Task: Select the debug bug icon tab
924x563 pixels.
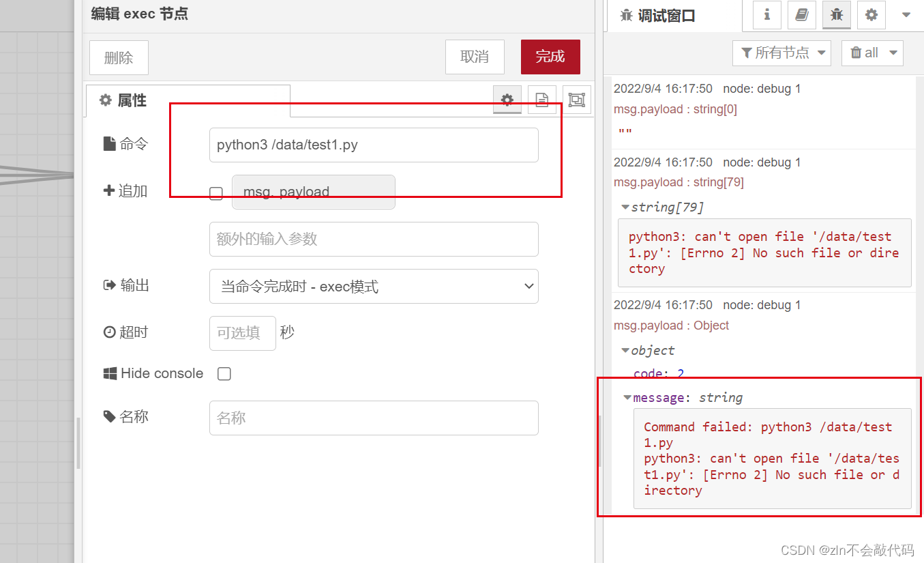Action: (x=837, y=15)
